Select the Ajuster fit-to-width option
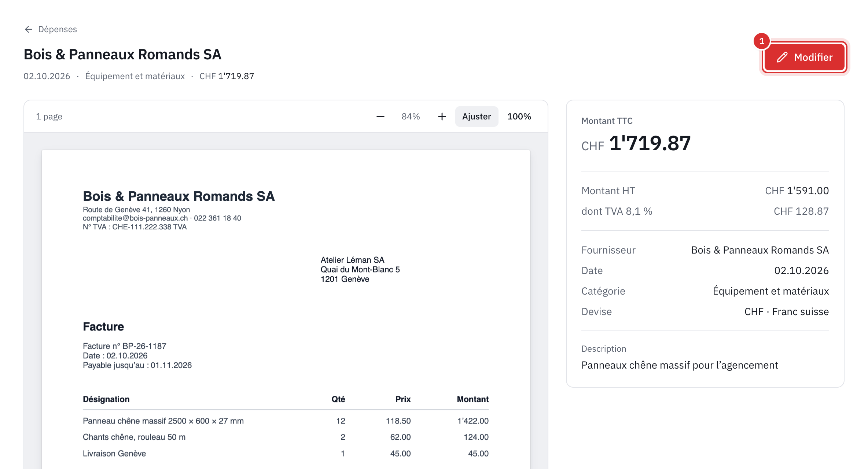This screenshot has height=469, width=868. (x=477, y=117)
